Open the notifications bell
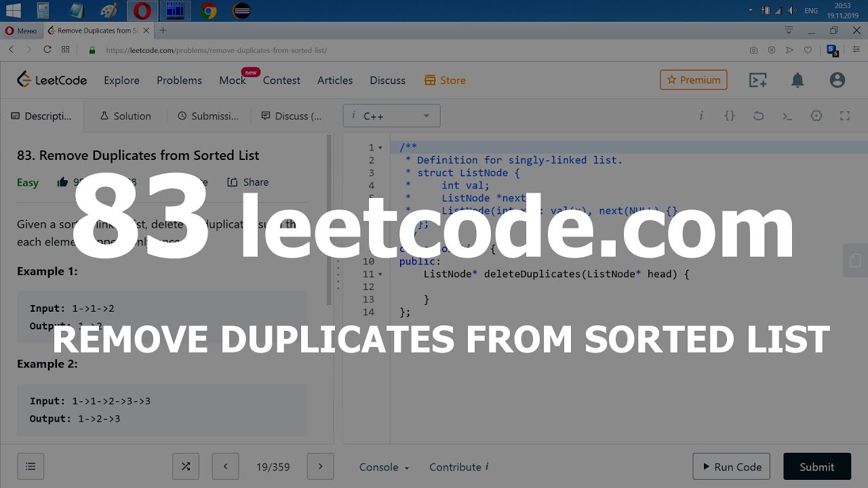Screen dimensions: 868x488 click(x=797, y=80)
